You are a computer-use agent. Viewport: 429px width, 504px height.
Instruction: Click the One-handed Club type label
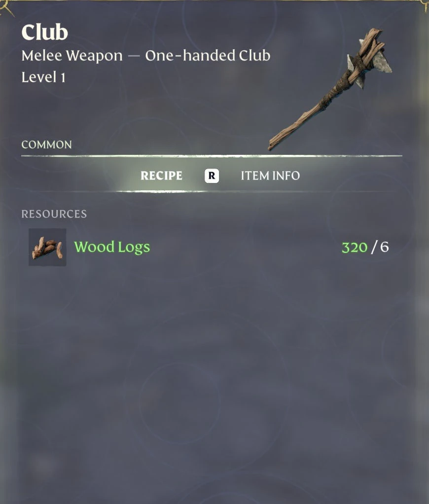tap(208, 56)
